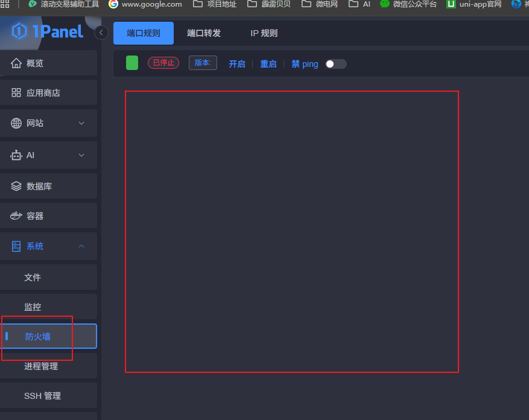Expand the 网站 submenu chevron

coord(82,123)
